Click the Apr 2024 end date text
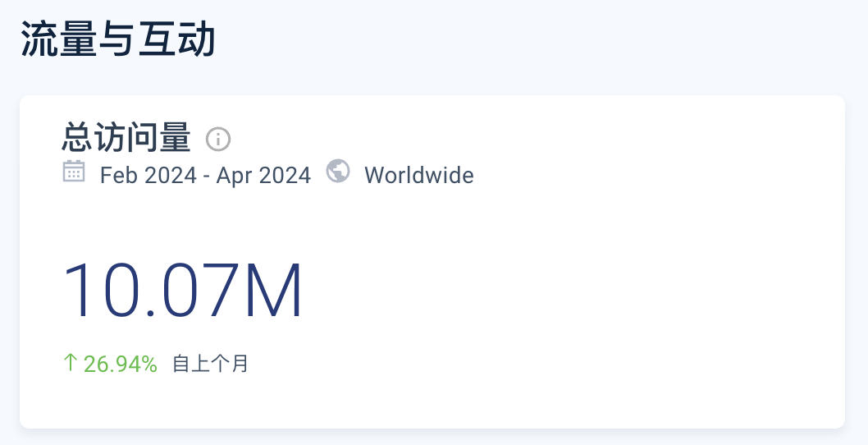868x445 pixels. tap(263, 176)
